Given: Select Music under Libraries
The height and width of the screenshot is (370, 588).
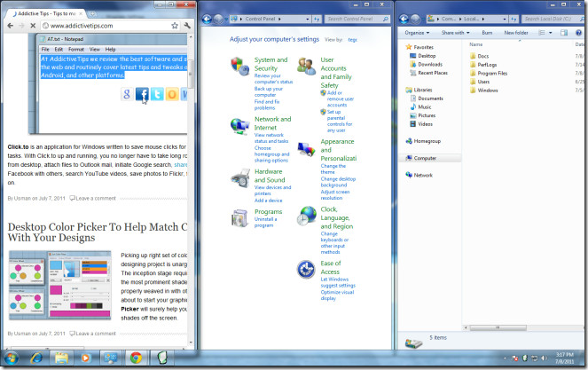Looking at the screenshot, I should point(425,107).
